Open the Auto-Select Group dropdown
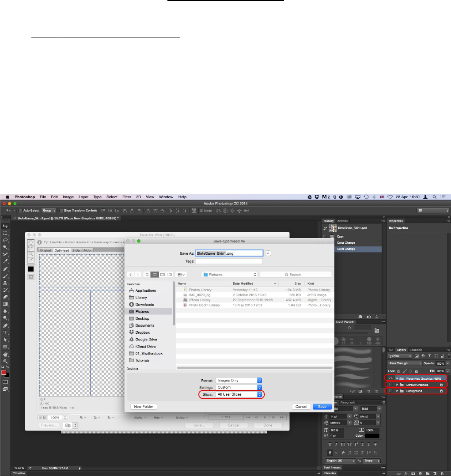 click(x=49, y=210)
